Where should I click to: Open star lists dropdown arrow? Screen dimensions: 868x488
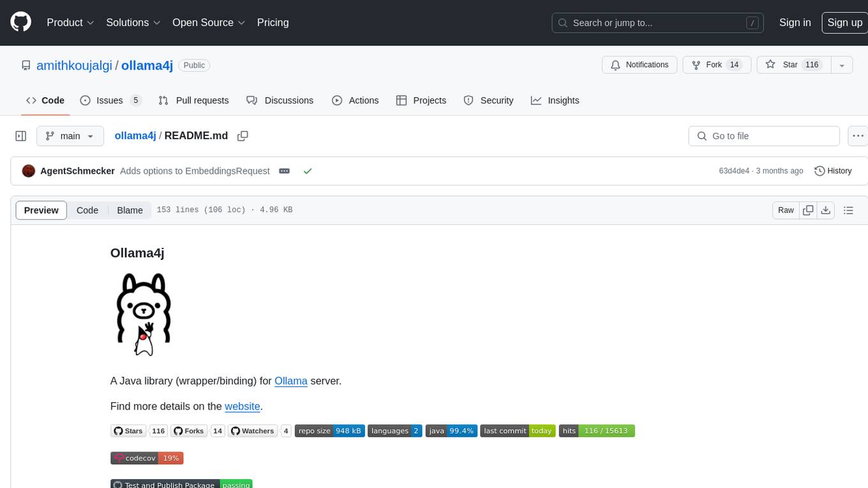842,65
